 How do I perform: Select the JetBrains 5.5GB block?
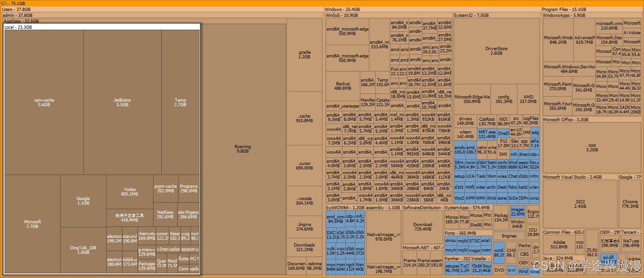tap(122, 103)
